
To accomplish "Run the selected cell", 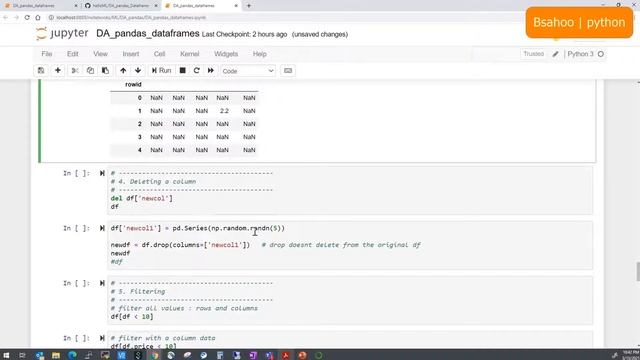I will coord(162,71).
